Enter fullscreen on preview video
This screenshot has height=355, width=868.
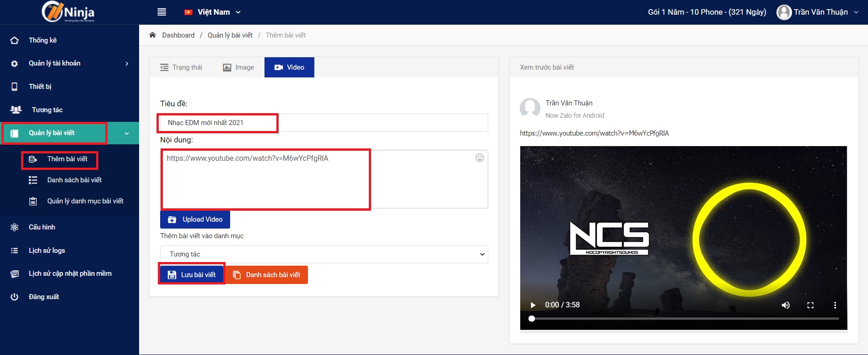click(810, 305)
